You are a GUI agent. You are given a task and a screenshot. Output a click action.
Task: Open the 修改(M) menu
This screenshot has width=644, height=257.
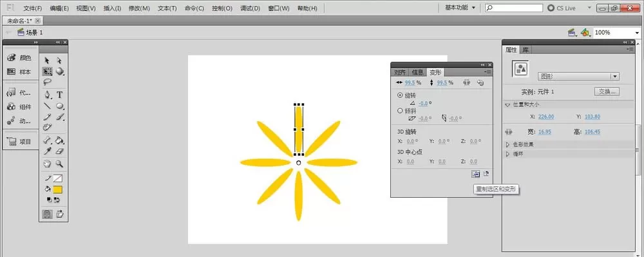[x=139, y=8]
